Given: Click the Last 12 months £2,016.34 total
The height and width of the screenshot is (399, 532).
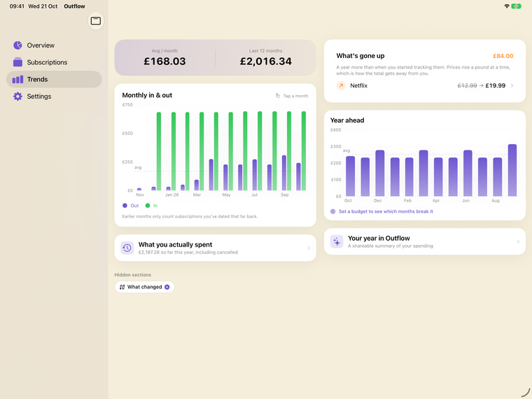Looking at the screenshot, I should (x=266, y=61).
